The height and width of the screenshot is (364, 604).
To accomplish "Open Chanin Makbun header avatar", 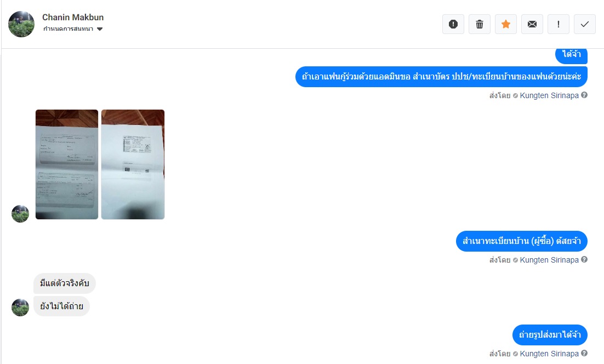I will (21, 24).
